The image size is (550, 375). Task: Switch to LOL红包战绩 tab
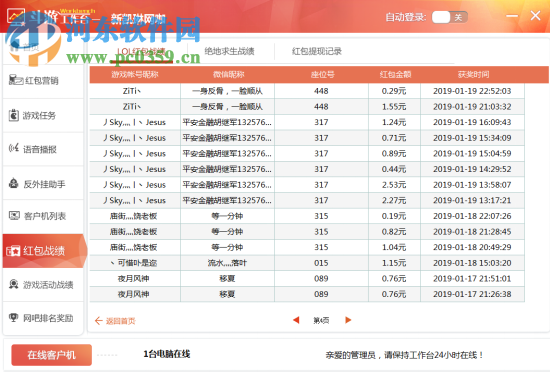(x=141, y=51)
